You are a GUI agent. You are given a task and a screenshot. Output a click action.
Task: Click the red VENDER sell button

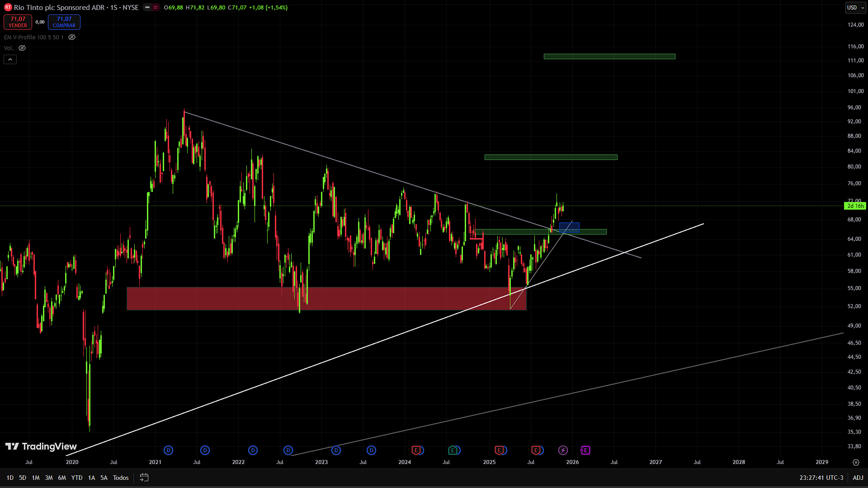click(x=18, y=22)
